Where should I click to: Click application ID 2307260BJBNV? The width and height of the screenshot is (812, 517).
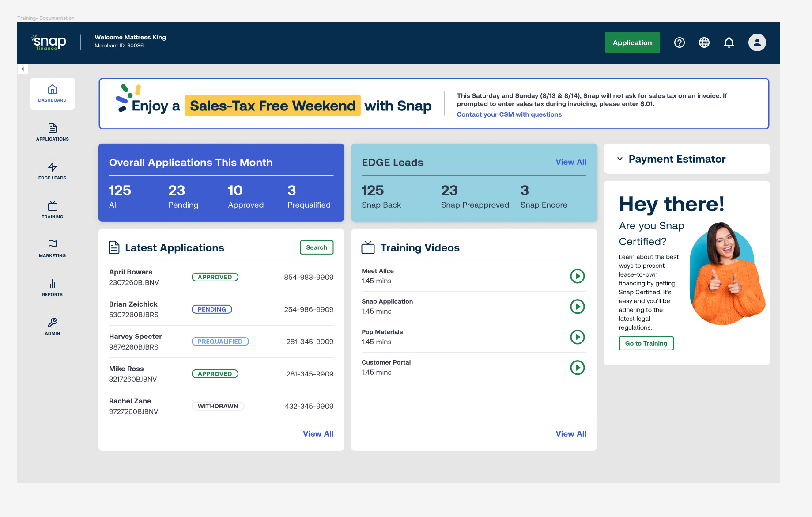pos(134,282)
